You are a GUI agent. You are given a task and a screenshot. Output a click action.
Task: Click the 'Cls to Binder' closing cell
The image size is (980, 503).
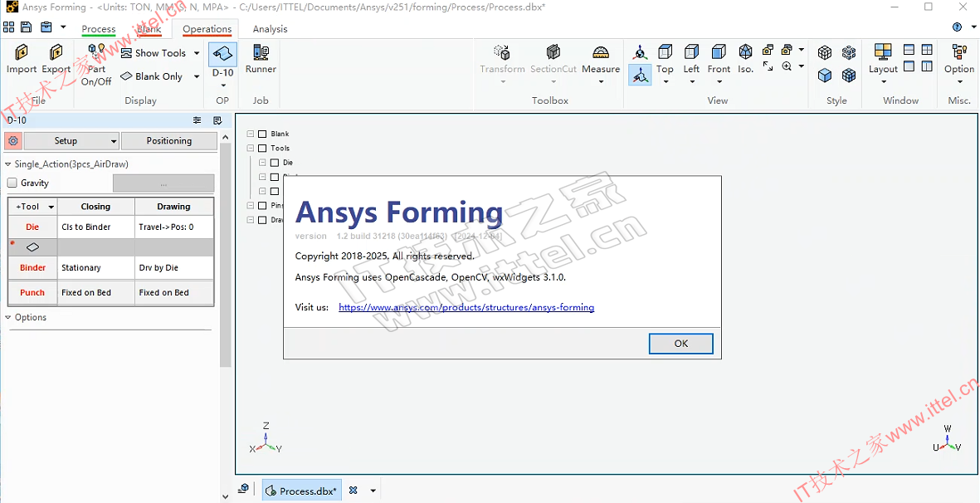pyautogui.click(x=96, y=227)
